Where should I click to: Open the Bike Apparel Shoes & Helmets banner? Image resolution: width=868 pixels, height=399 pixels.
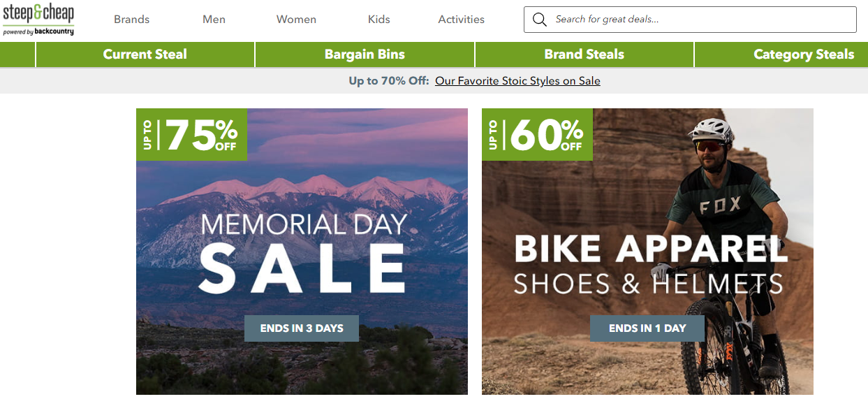pos(647,266)
